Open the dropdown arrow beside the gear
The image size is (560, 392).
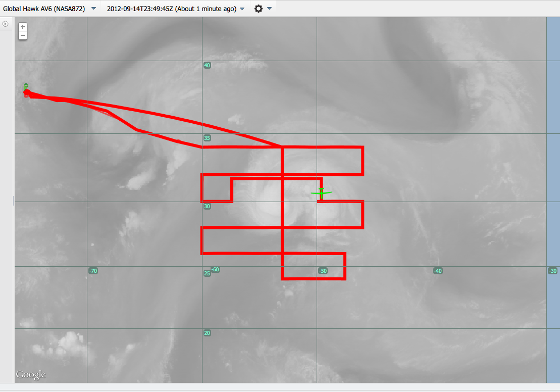269,9
